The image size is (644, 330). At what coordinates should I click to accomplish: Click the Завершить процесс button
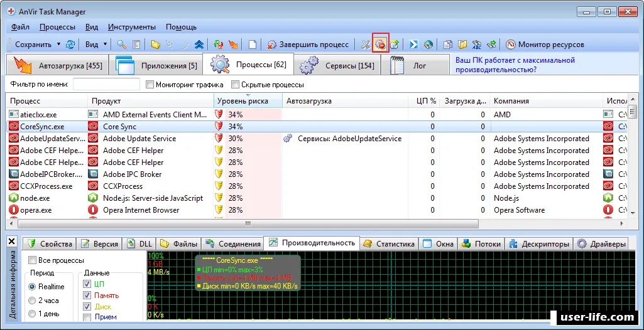308,45
